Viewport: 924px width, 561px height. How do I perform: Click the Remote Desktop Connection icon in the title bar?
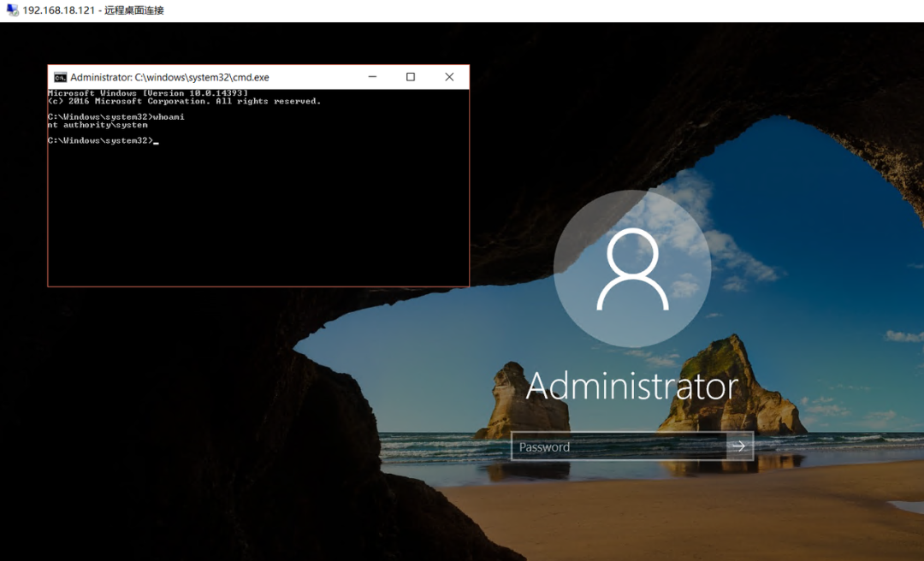12,10
